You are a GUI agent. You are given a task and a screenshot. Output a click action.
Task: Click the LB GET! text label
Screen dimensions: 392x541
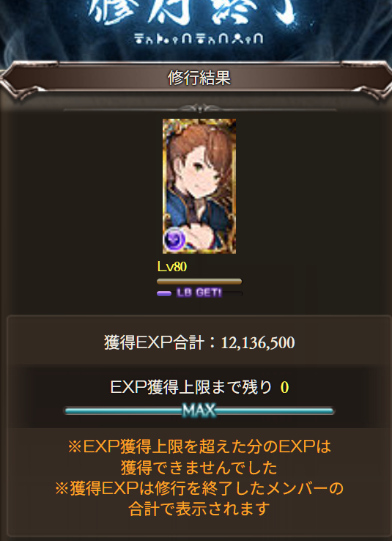pyautogui.click(x=199, y=293)
